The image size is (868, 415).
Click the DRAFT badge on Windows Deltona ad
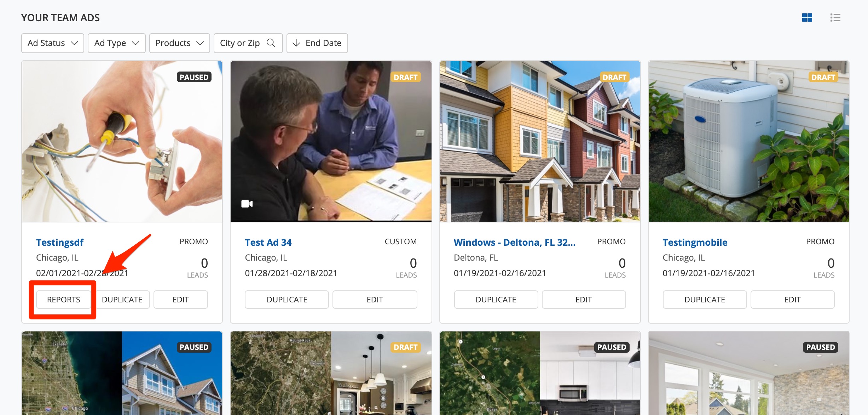tap(614, 77)
